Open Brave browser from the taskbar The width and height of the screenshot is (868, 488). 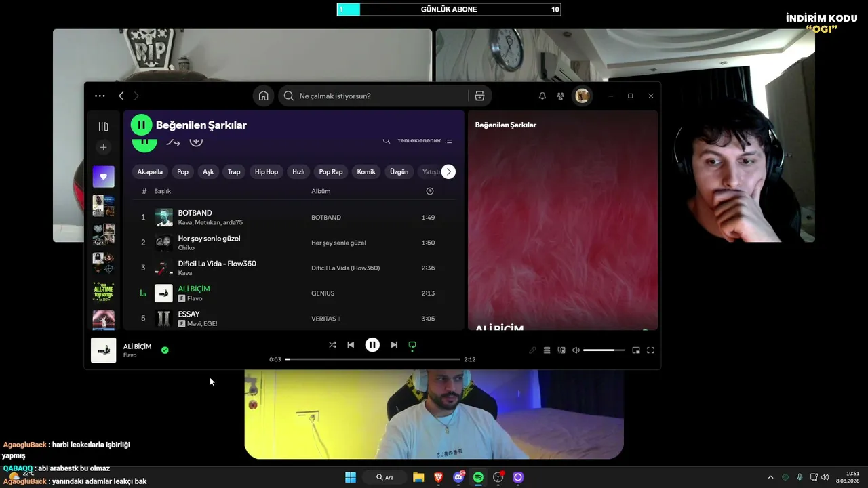[x=438, y=477]
